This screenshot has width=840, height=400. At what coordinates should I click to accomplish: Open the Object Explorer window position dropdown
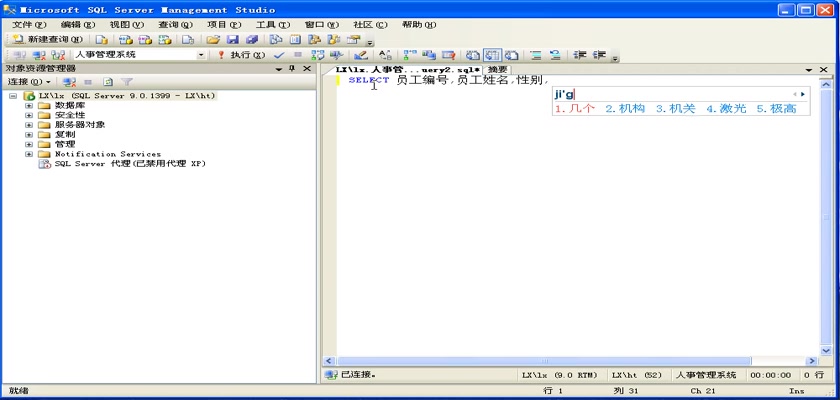click(x=279, y=69)
